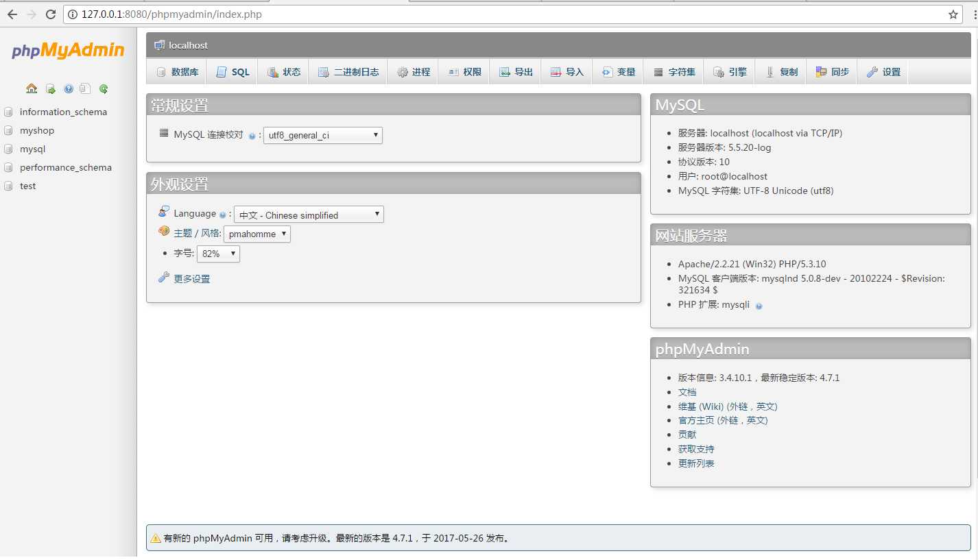Open the Language dropdown showing Chinese simplified

[x=309, y=215]
